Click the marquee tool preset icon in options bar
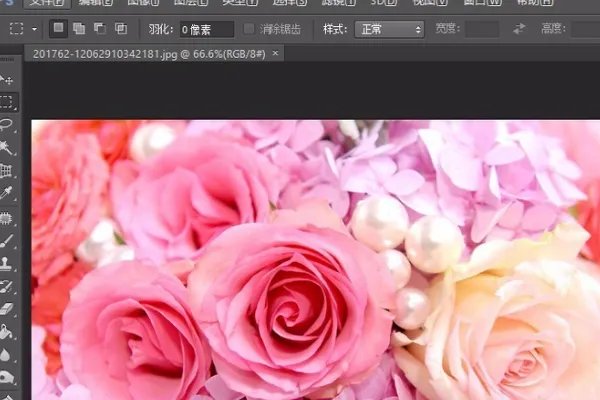 point(16,29)
